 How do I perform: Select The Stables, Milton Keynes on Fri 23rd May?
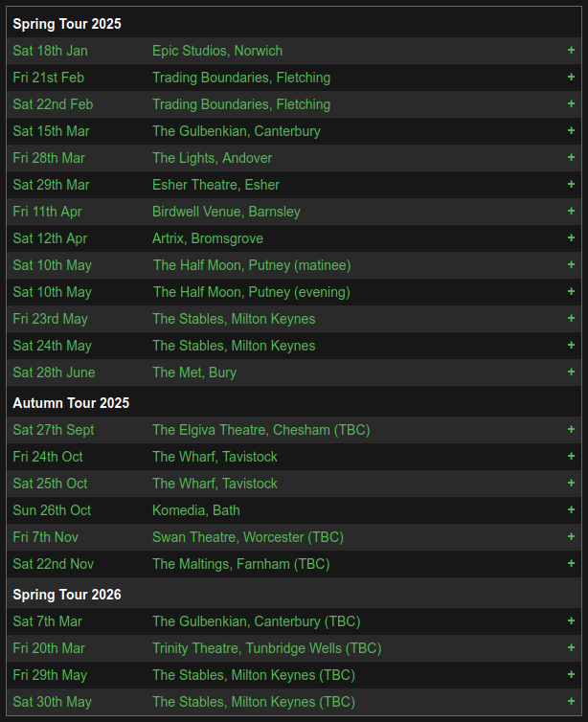pyautogui.click(x=234, y=319)
